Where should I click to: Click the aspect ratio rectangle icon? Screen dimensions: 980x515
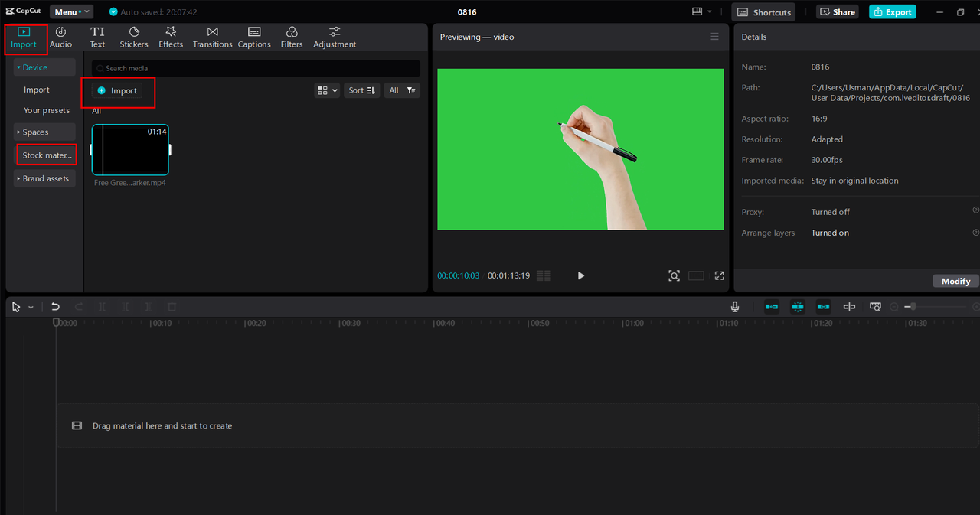(x=696, y=275)
